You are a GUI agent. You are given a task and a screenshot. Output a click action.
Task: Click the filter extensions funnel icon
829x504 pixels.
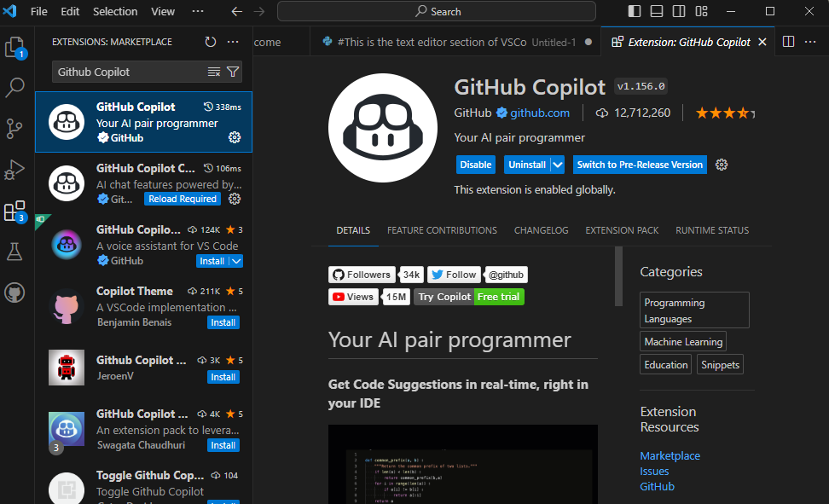point(233,72)
